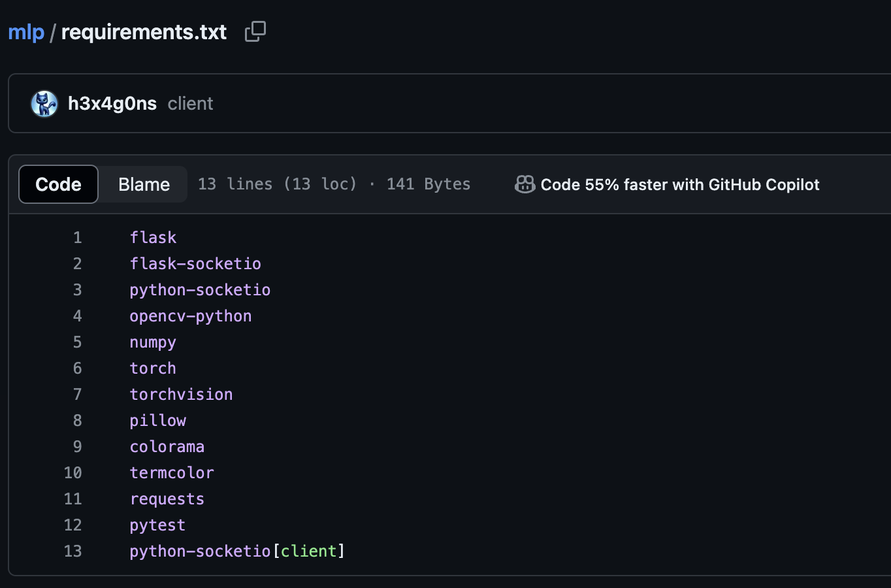
Task: Click the opencv-python line text
Action: [x=190, y=316]
